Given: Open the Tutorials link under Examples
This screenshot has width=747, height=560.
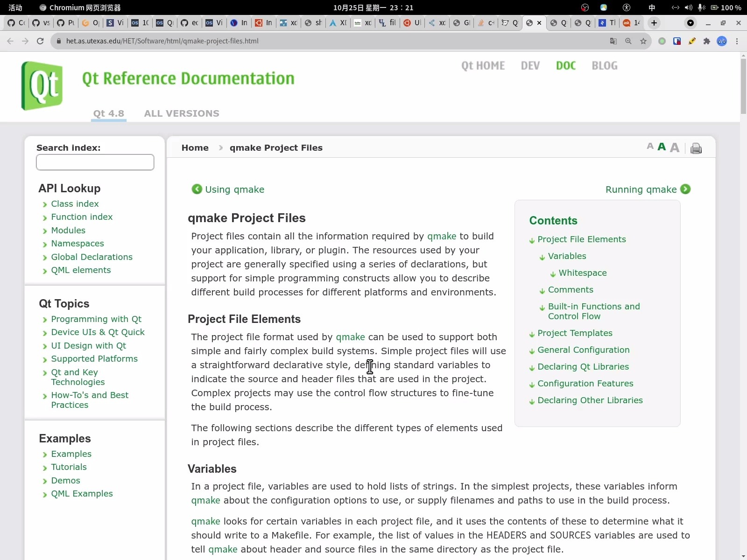Looking at the screenshot, I should pos(69,467).
